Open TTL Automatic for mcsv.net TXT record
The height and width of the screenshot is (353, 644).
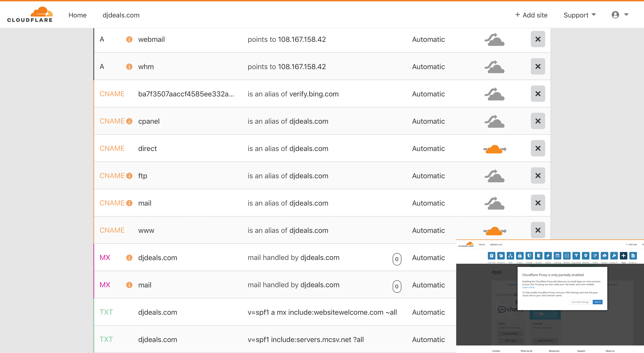coord(428,340)
